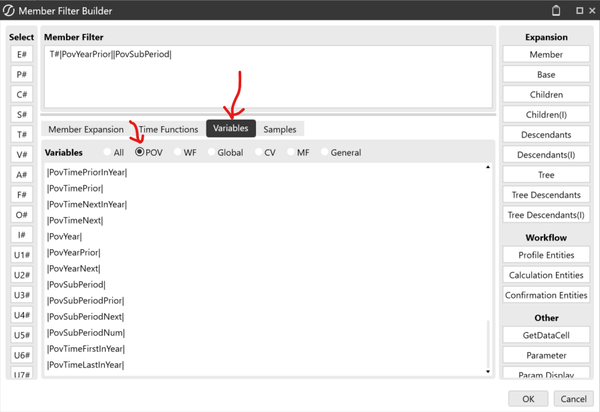The height and width of the screenshot is (412, 600).
Task: Click the clipboard icon in title bar
Action: [556, 10]
